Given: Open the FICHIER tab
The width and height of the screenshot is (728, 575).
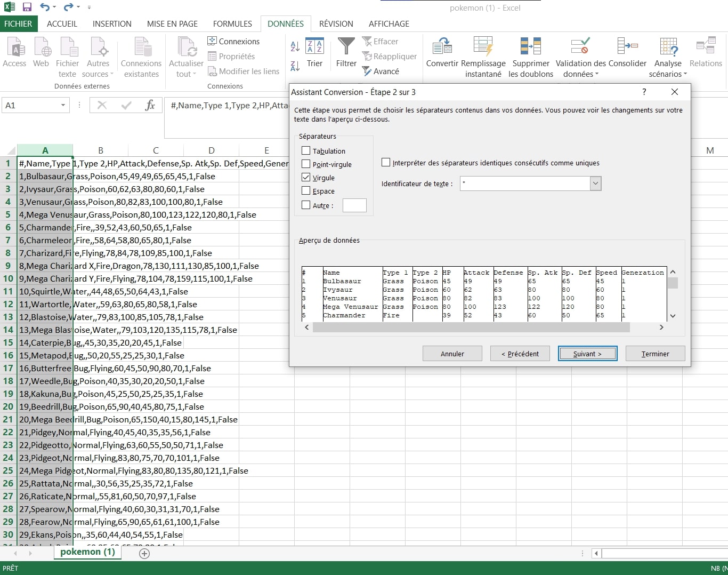Looking at the screenshot, I should click(18, 23).
